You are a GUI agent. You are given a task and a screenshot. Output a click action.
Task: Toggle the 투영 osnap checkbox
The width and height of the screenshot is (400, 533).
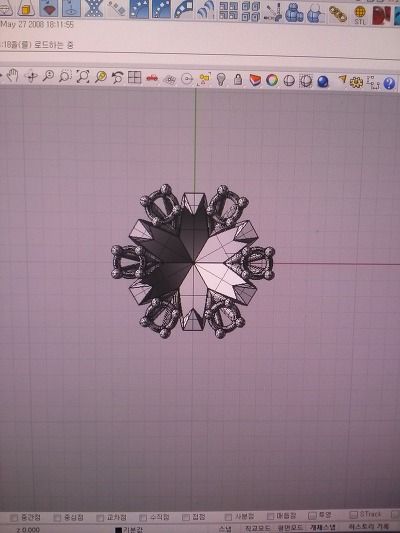pyautogui.click(x=312, y=516)
